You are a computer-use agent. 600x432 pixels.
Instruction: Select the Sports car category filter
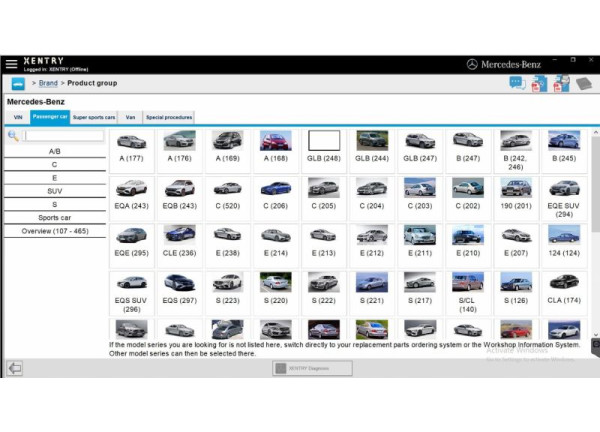pyautogui.click(x=54, y=217)
